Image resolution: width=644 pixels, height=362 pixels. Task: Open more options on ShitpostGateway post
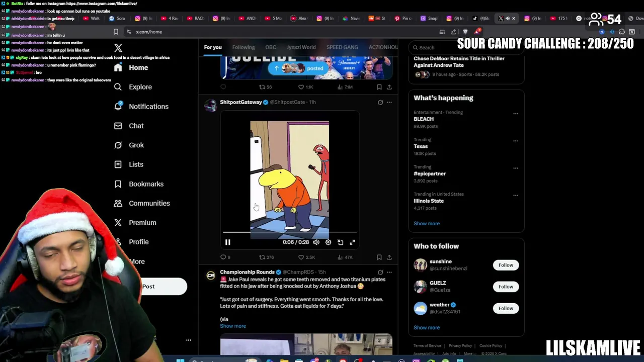[x=389, y=103]
